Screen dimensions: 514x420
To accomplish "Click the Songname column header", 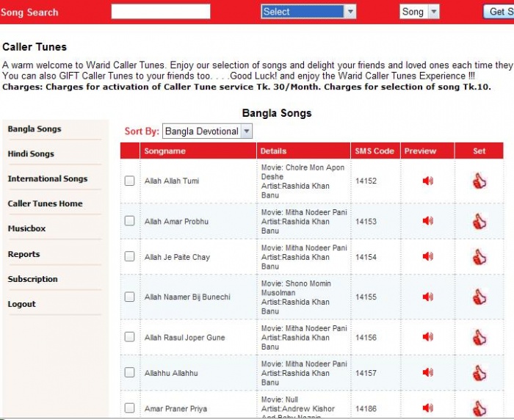I will 165,151.
